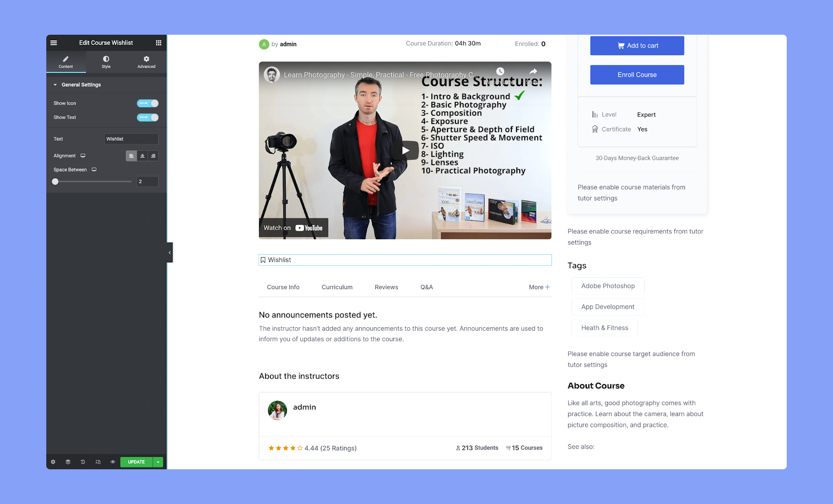Screen dimensions: 833x504
Task: Expand the More tabs menu
Action: coord(539,287)
